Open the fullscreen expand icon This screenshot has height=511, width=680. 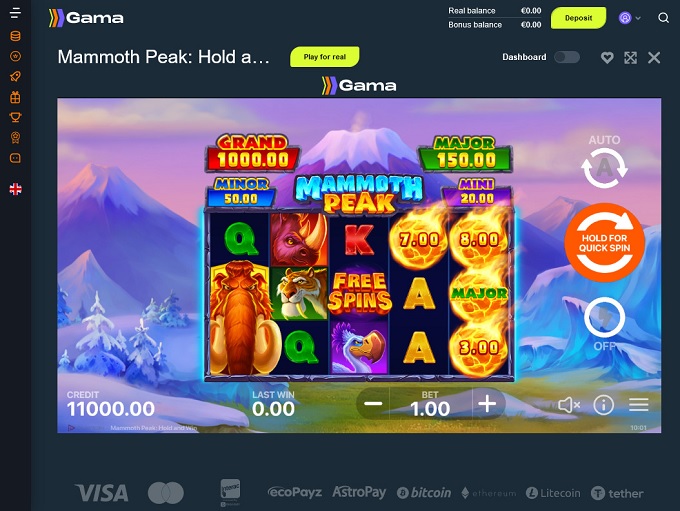631,58
